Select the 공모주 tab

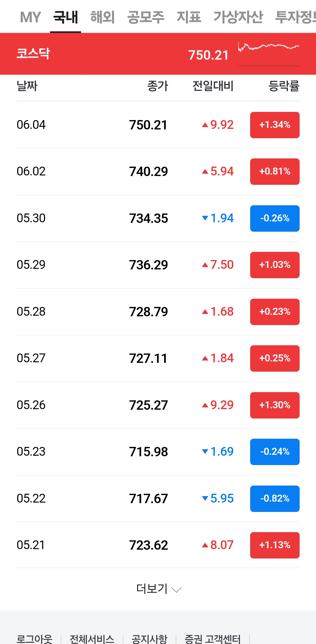click(146, 17)
